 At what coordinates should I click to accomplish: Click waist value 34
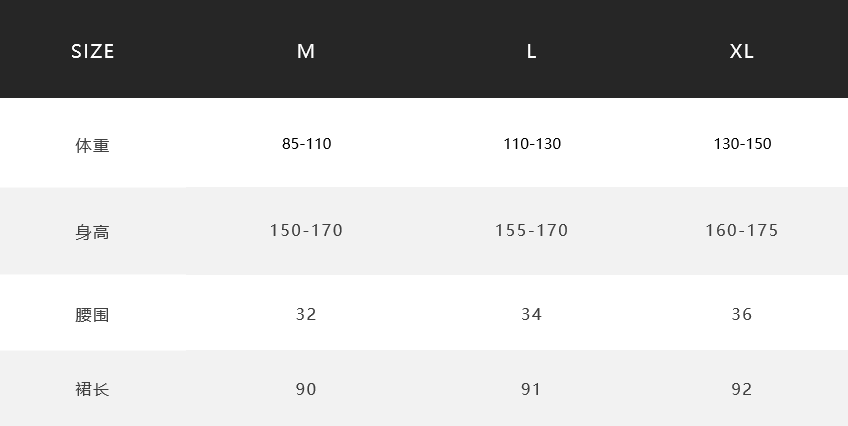coord(532,314)
